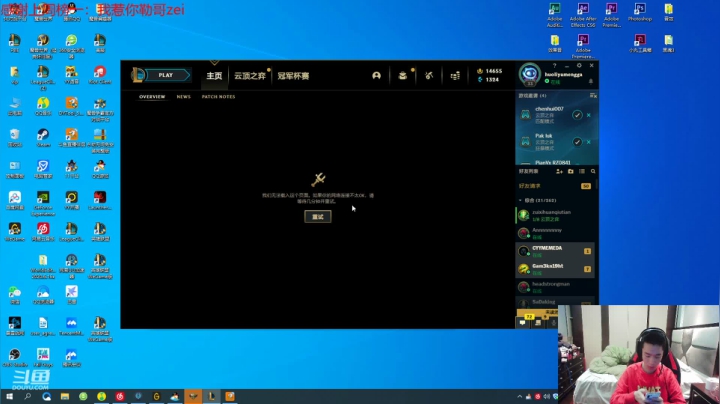Click the friends list search icon
720x404 pixels.
[x=593, y=171]
